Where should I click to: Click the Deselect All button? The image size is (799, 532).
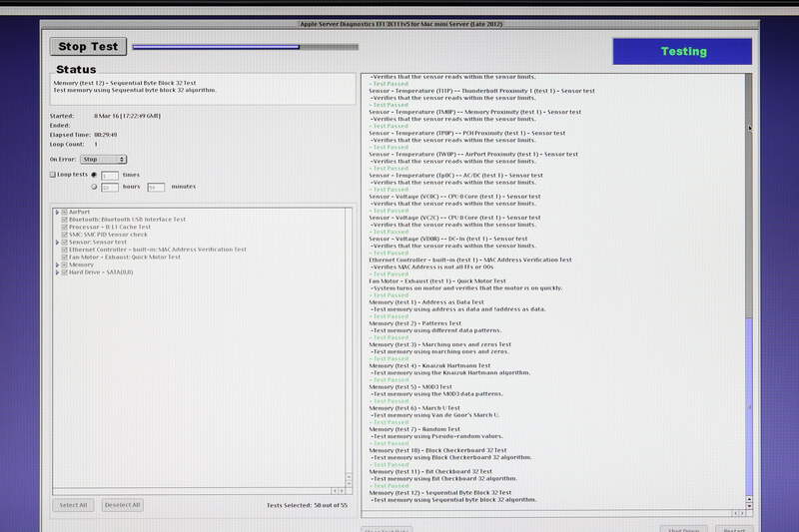(x=122, y=505)
